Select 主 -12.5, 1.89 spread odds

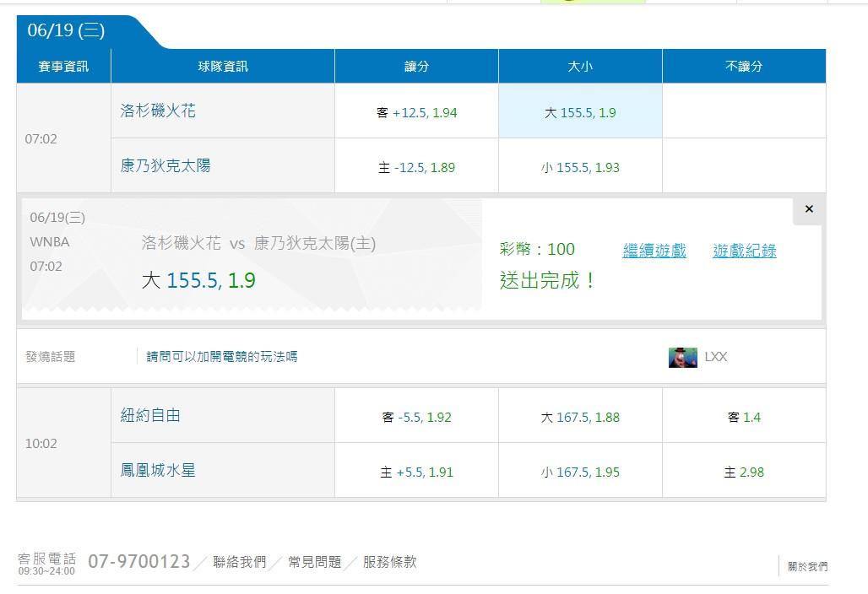point(416,167)
